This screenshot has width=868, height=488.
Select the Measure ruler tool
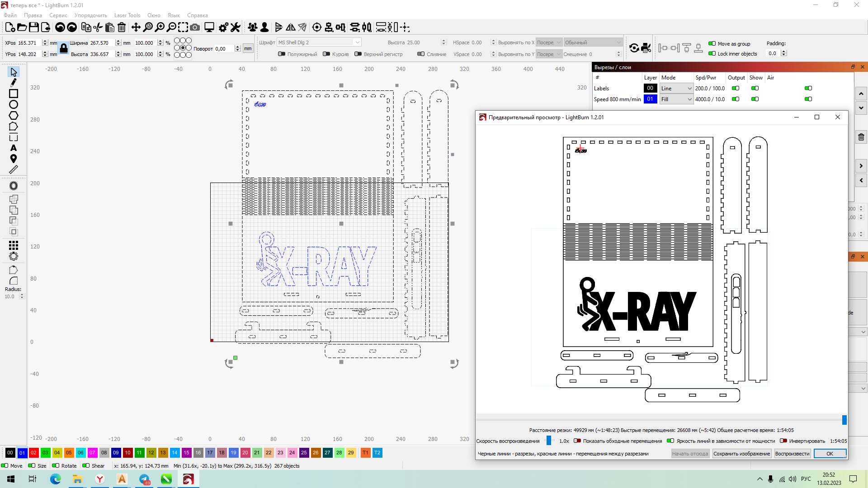14,170
